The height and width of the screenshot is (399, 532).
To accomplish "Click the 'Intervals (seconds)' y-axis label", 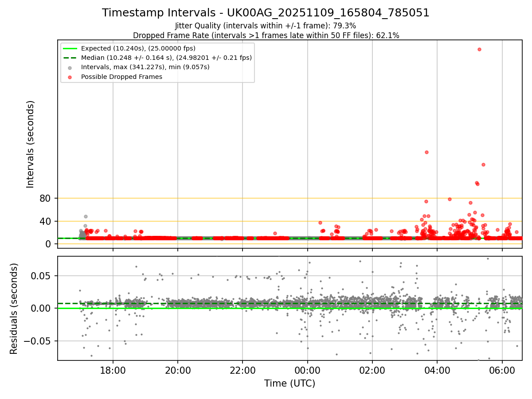I will coord(30,144).
